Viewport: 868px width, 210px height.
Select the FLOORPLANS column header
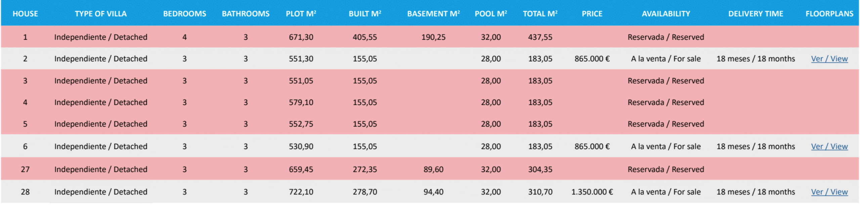click(829, 14)
